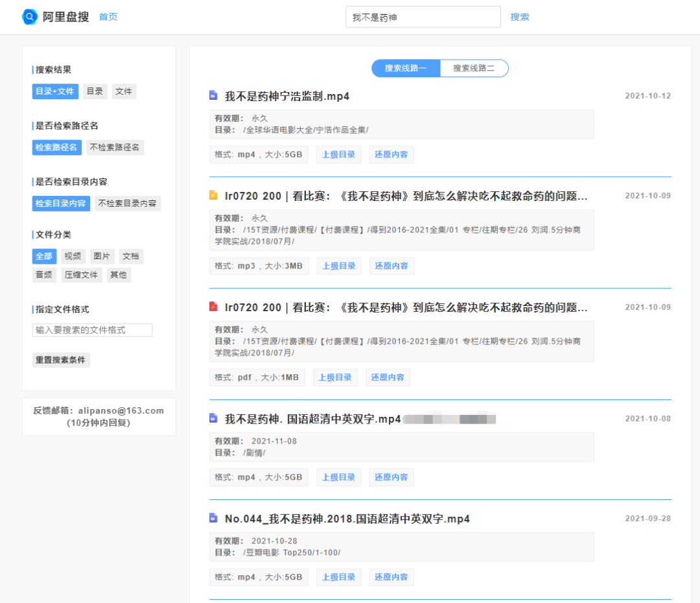The image size is (700, 603).
Task: Filter by 压缩文件 category
Action: point(81,275)
